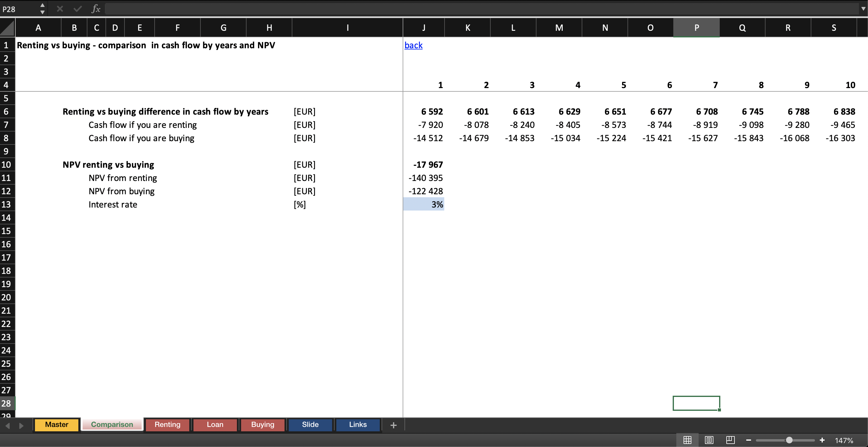Click the 6 708 year-7 difference cell

(x=697, y=112)
